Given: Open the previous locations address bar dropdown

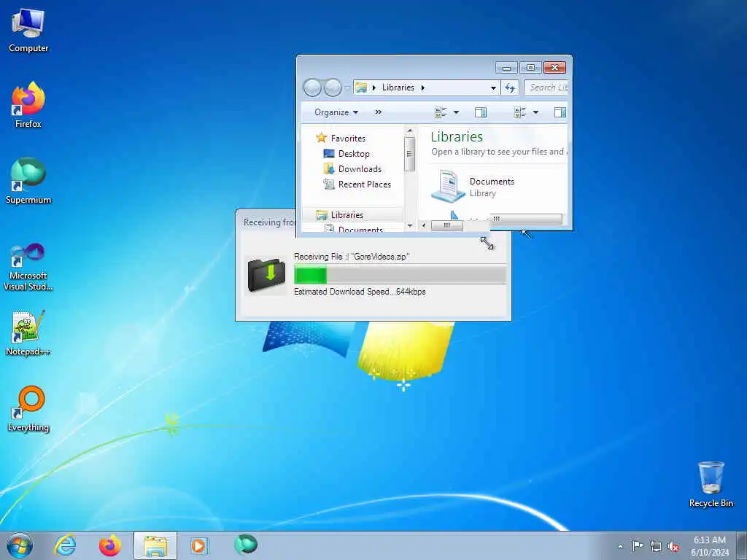Looking at the screenshot, I should [493, 87].
